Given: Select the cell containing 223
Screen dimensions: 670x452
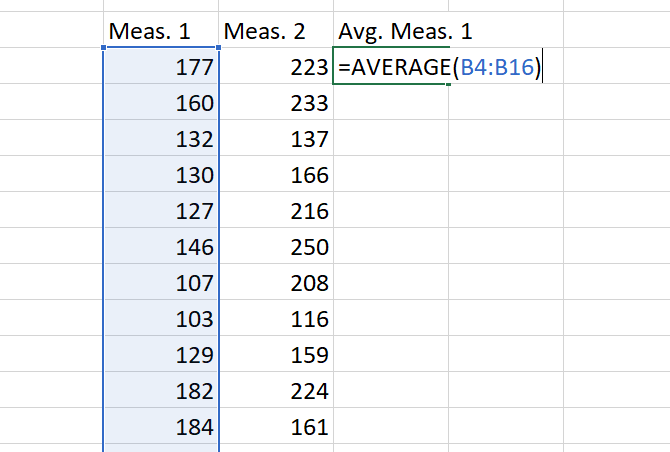Looking at the screenshot, I should pyautogui.click(x=275, y=68).
